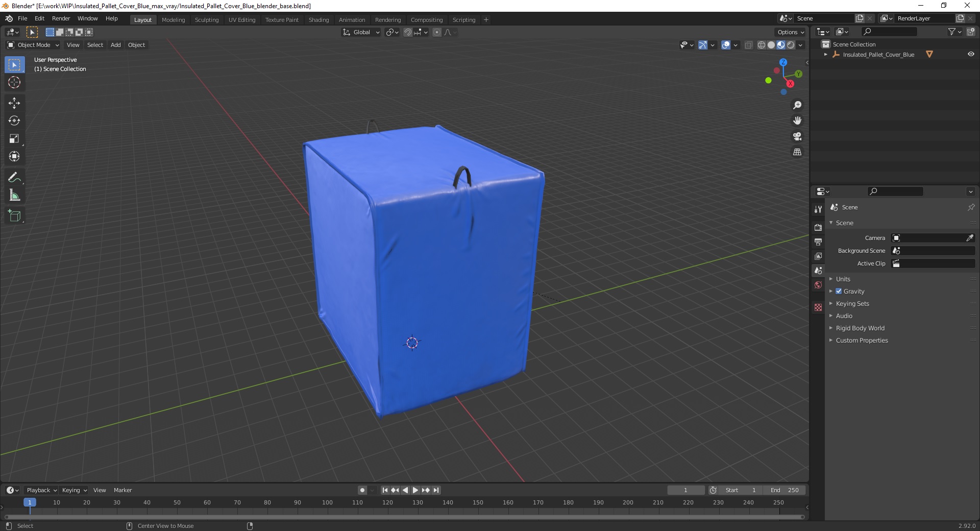This screenshot has height=531, width=980.
Task: Play the animation forward
Action: [415, 490]
